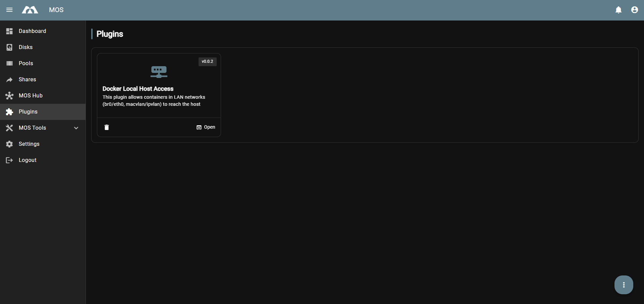Click the notifications bell icon
Screen dimensions: 644x304
point(618,10)
